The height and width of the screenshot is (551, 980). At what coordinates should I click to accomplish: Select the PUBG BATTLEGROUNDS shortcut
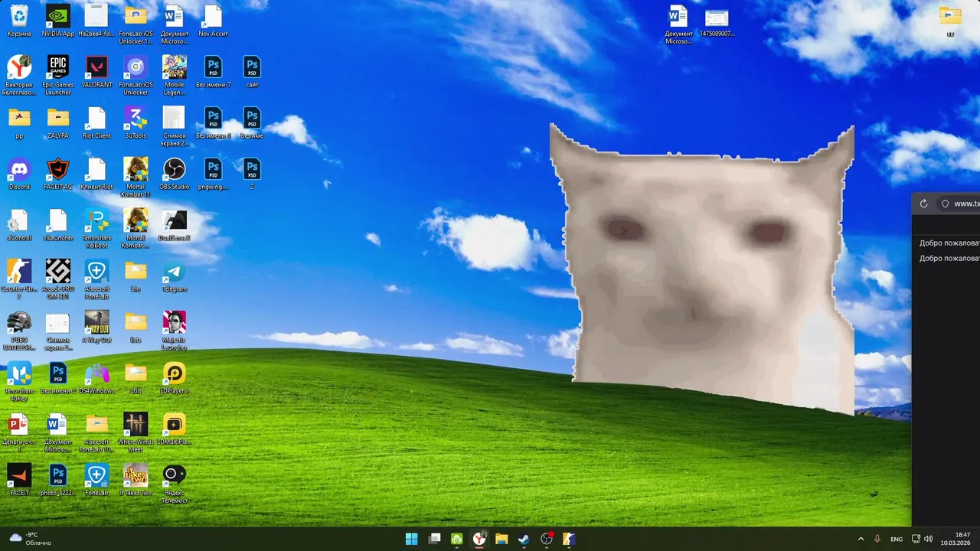[19, 331]
